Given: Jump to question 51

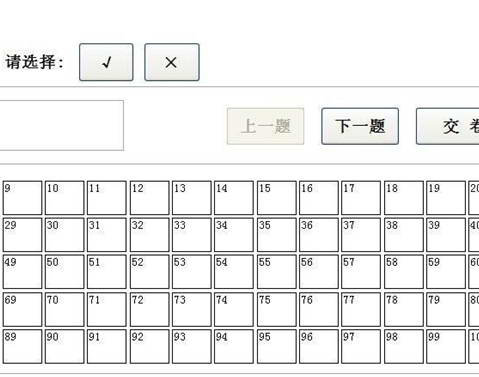Looking at the screenshot, I should tap(107, 272).
